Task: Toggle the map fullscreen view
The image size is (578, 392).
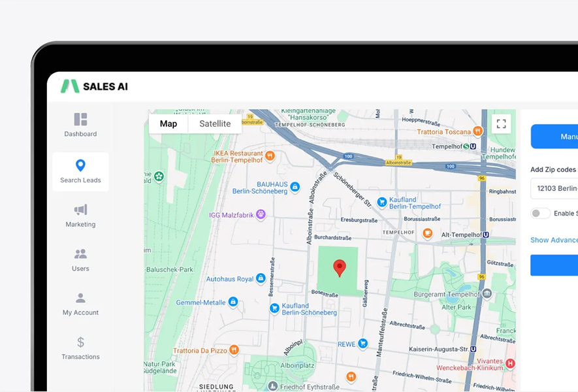Action: point(501,123)
